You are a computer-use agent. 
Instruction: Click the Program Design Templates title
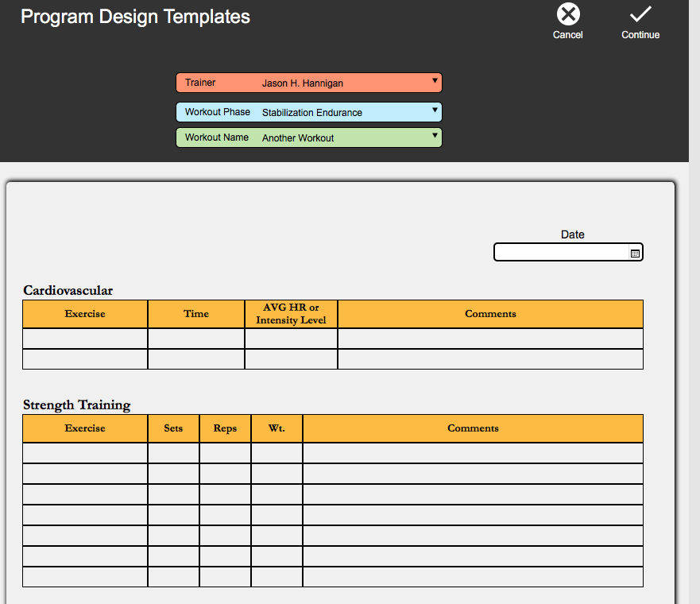[x=135, y=17]
